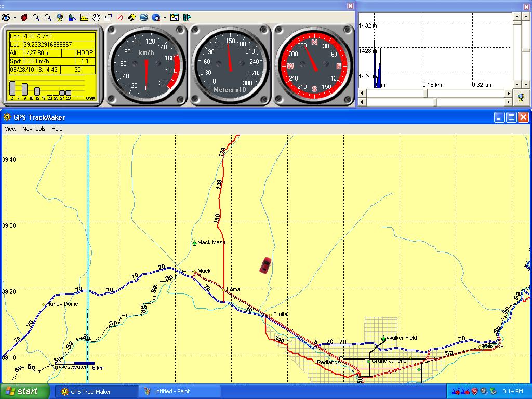Click the Meters x10 altimeter gauge
This screenshot has height=399, width=532.
(x=230, y=65)
